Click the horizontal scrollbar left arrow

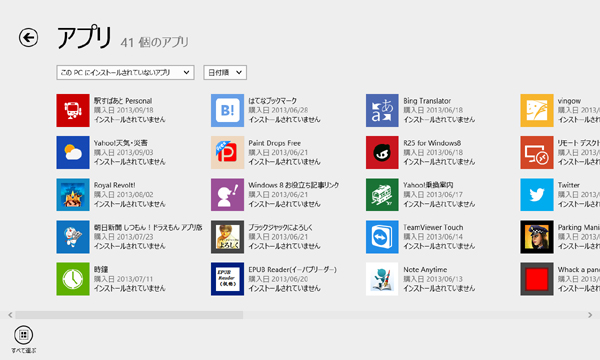(10, 315)
